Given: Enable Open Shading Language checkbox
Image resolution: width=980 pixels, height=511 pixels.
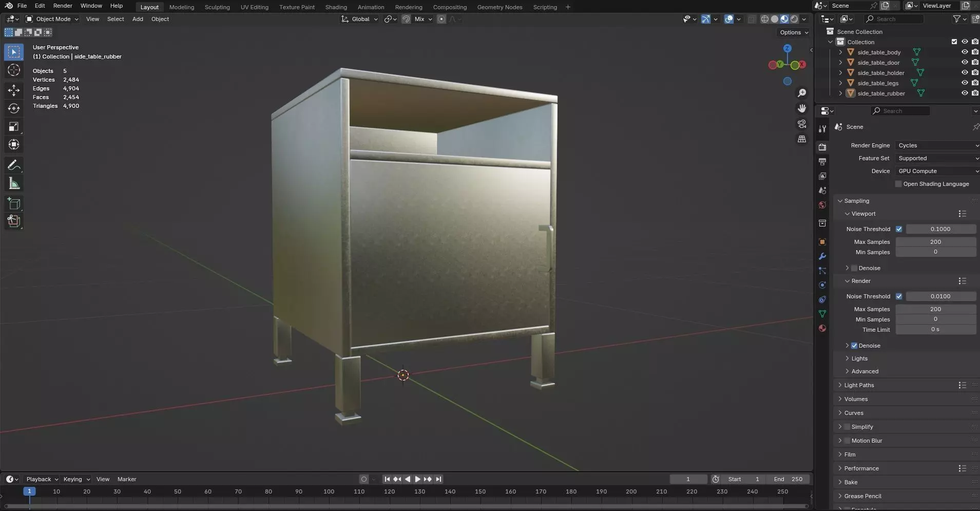Looking at the screenshot, I should coord(898,184).
